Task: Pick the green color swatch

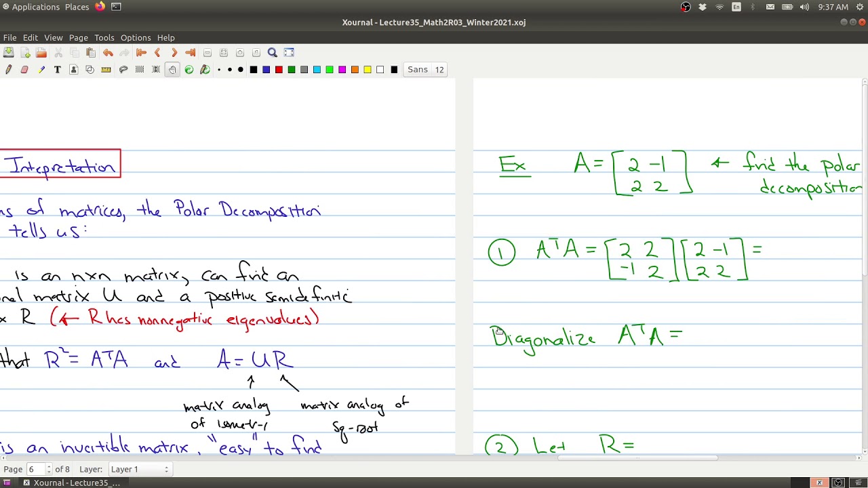Action: point(292,70)
